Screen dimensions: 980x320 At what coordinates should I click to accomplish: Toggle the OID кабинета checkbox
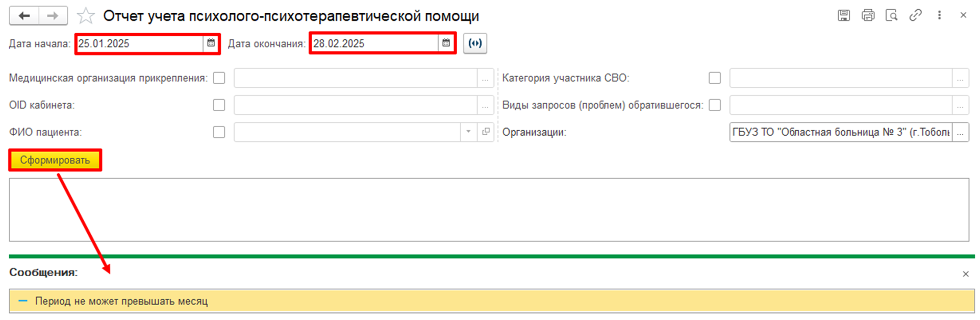click(219, 105)
